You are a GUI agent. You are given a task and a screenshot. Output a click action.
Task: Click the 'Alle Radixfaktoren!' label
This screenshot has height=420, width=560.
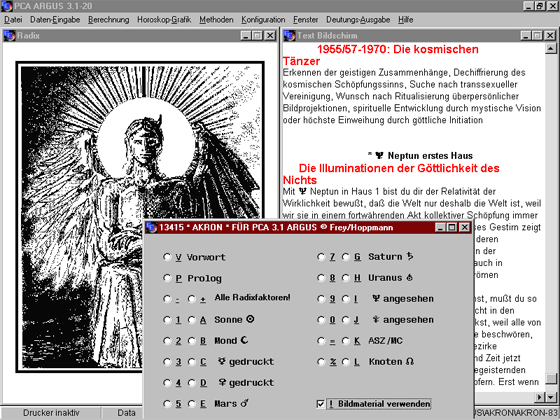pyautogui.click(x=252, y=298)
